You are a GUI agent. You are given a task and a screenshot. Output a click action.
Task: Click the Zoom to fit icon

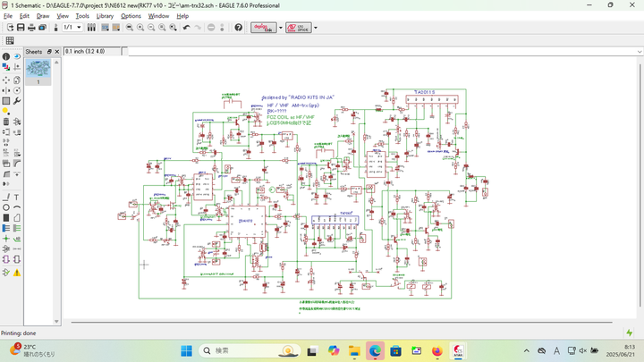point(129,28)
